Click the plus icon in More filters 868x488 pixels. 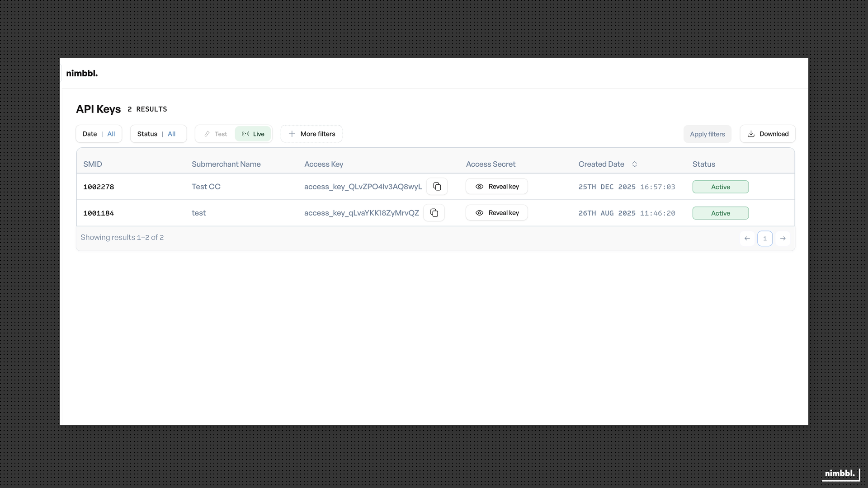tap(292, 134)
